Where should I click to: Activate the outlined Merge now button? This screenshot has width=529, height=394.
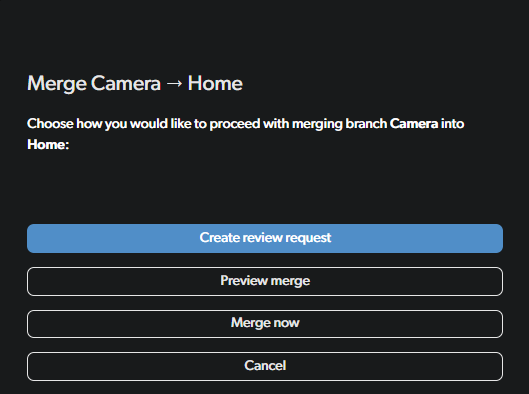265,324
